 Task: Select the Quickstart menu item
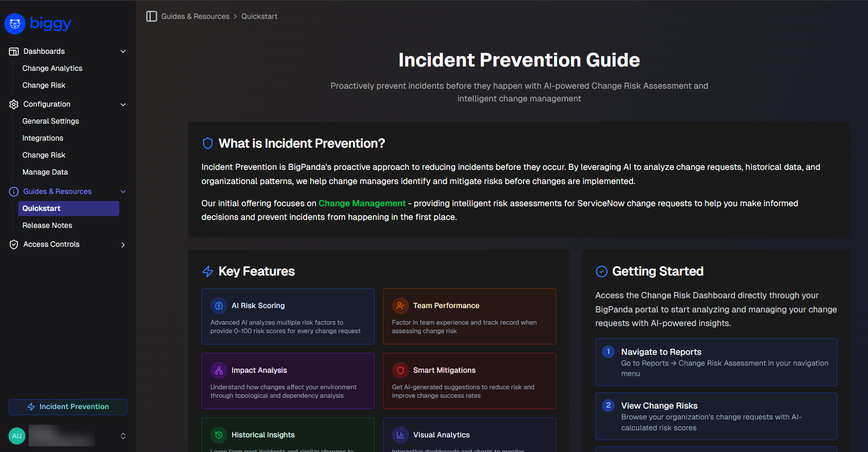(68, 208)
